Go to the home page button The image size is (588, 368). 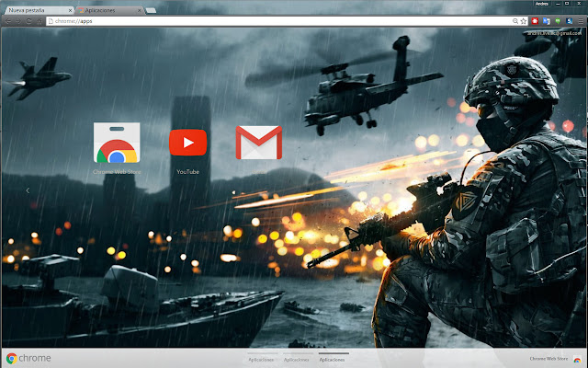tap(40, 21)
